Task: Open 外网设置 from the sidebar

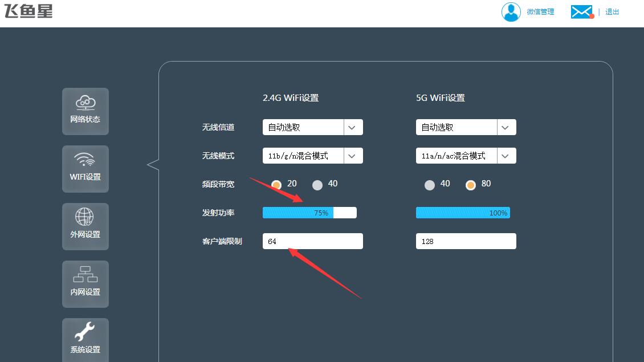Action: pyautogui.click(x=85, y=226)
